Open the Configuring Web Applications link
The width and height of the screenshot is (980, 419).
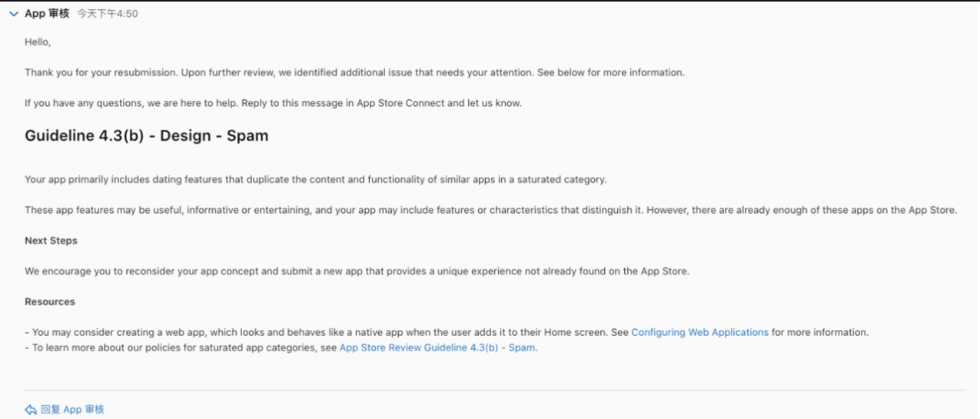(x=699, y=332)
